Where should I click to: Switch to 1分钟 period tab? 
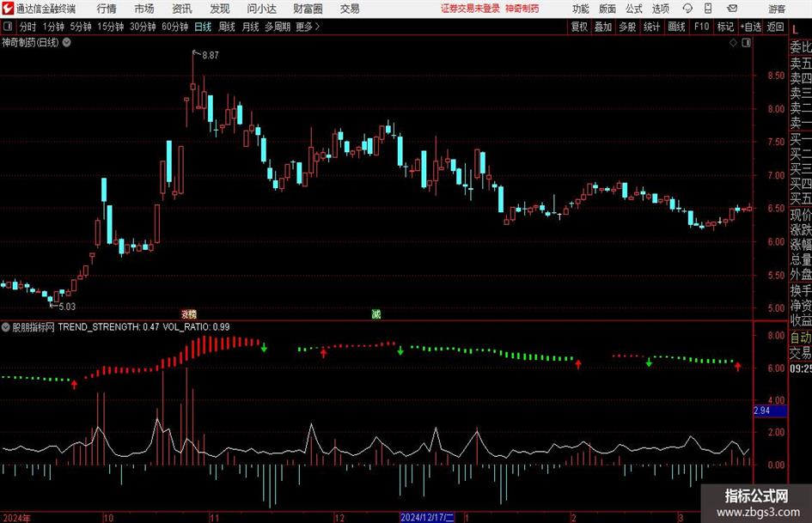coord(53,27)
